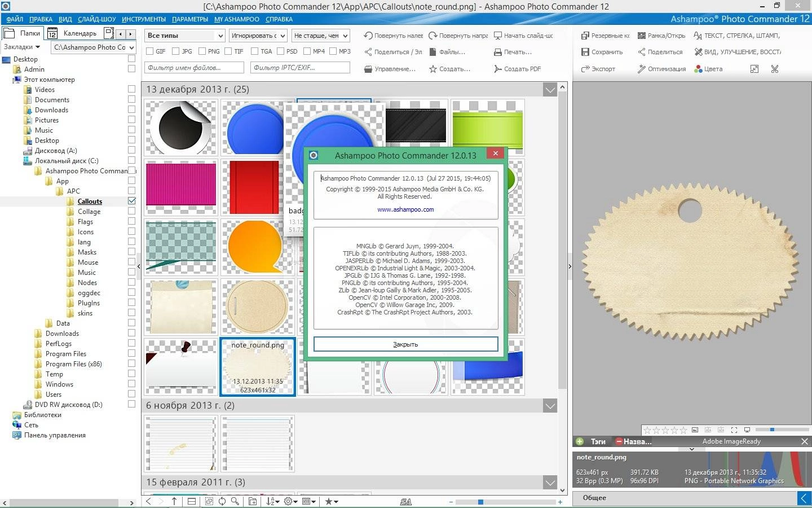
Task: Open the Все типы file type dropdown
Action: click(184, 36)
